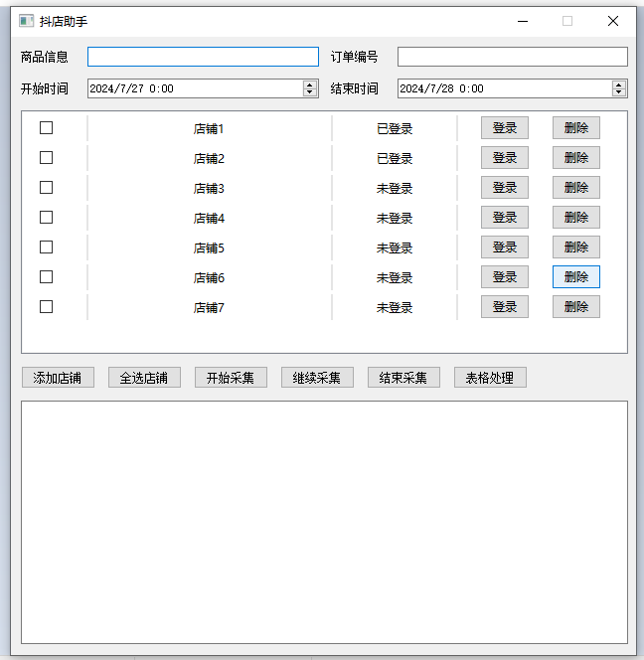The height and width of the screenshot is (660, 644).
Task: Delete 店铺6 using its 删除 button
Action: click(x=575, y=277)
